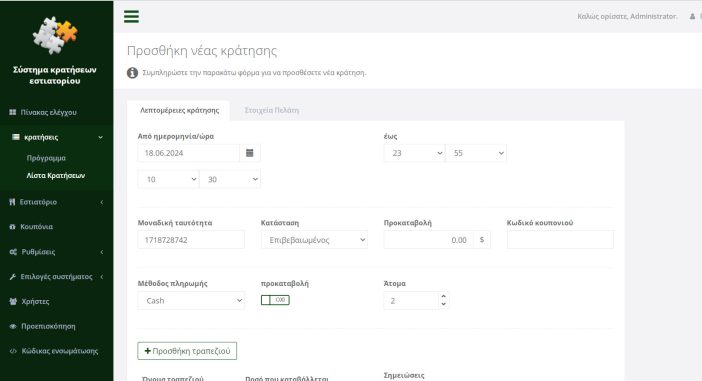Click Προσθήκη τραπεζιού button

click(187, 351)
